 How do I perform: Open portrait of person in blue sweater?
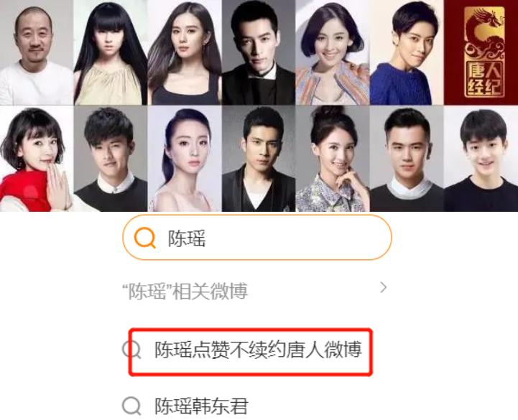[407, 52]
